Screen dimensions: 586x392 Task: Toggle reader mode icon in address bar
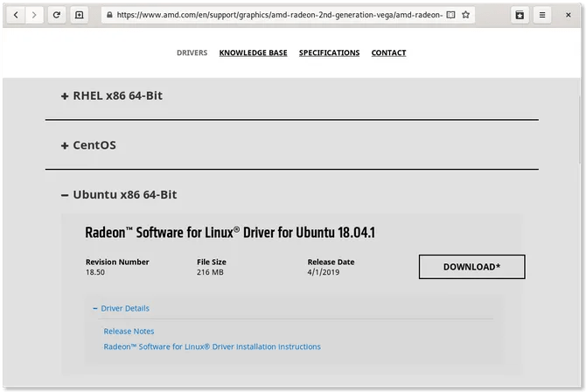tap(450, 15)
